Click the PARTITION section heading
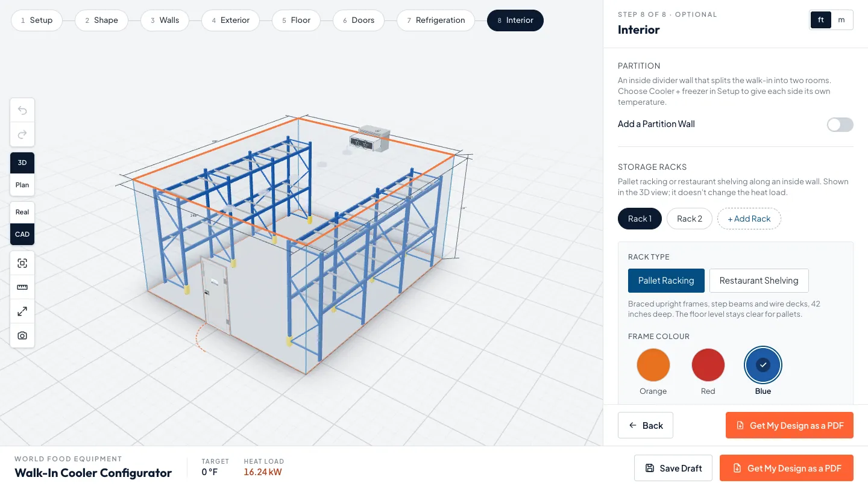868x489 pixels. click(x=639, y=66)
